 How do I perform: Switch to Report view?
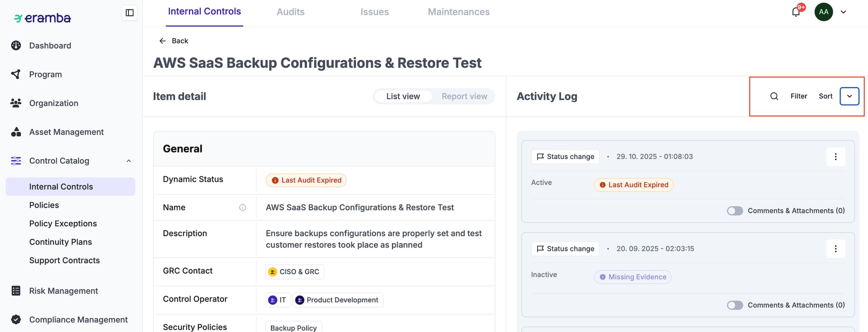coord(464,96)
